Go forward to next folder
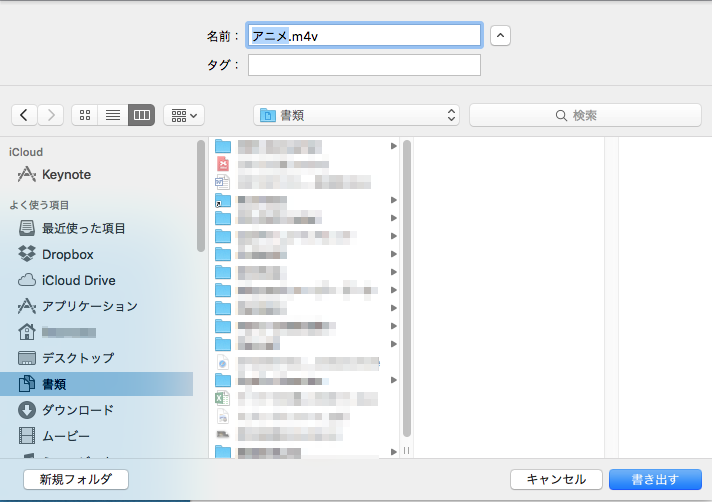This screenshot has height=502, width=712. (51, 115)
